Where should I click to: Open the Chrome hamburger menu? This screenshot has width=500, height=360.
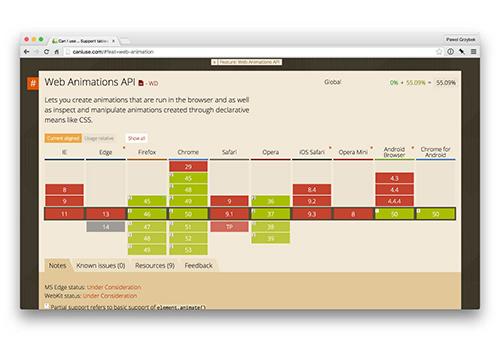click(x=473, y=52)
